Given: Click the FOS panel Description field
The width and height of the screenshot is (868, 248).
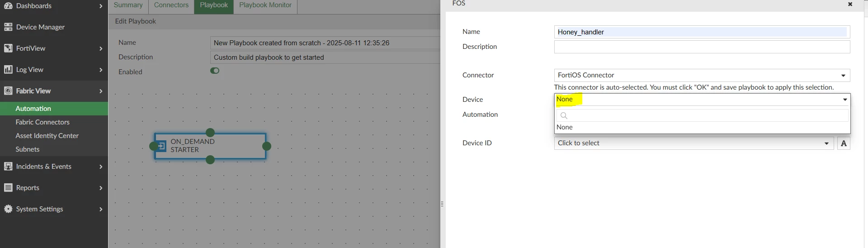Looking at the screenshot, I should 702,47.
